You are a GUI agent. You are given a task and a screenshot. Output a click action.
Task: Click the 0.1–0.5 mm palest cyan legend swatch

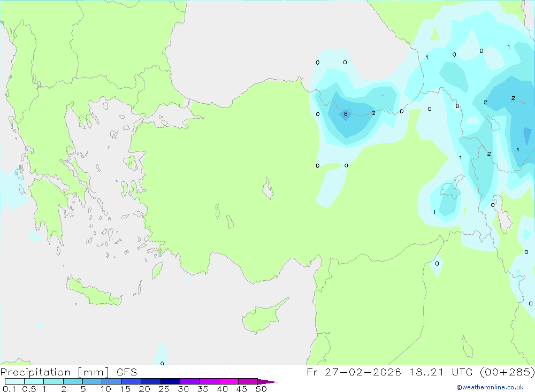(x=14, y=381)
